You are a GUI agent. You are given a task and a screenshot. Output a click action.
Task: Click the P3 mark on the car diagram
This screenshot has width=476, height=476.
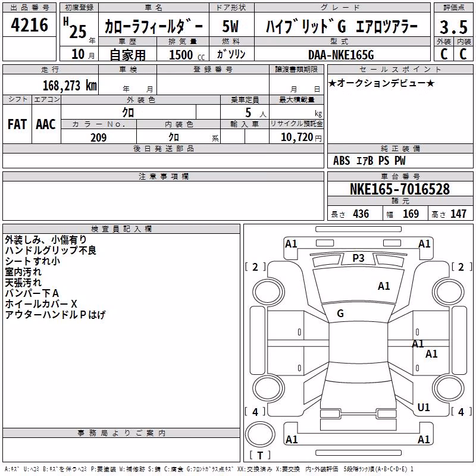tap(358, 258)
